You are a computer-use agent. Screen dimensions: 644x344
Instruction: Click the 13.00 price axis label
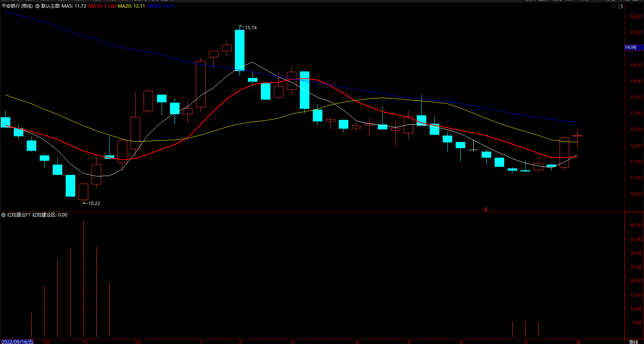click(x=636, y=113)
